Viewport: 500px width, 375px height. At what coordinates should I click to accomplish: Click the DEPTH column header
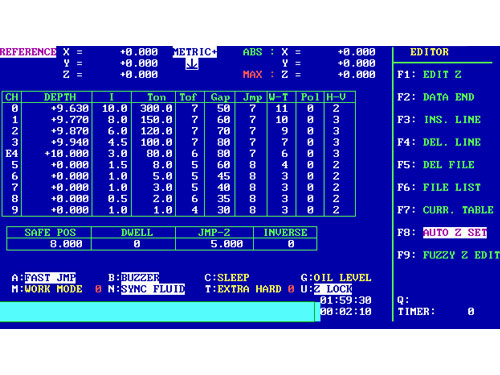(x=60, y=97)
